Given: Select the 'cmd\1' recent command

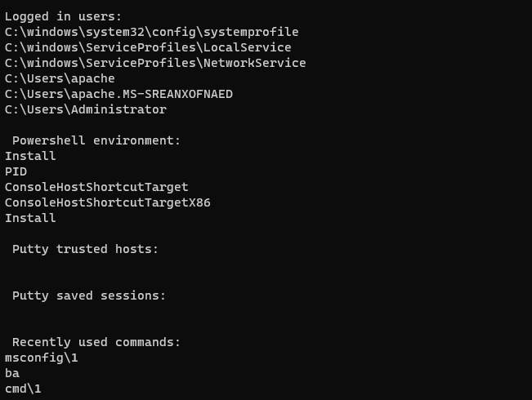Looking at the screenshot, I should (x=23, y=389).
